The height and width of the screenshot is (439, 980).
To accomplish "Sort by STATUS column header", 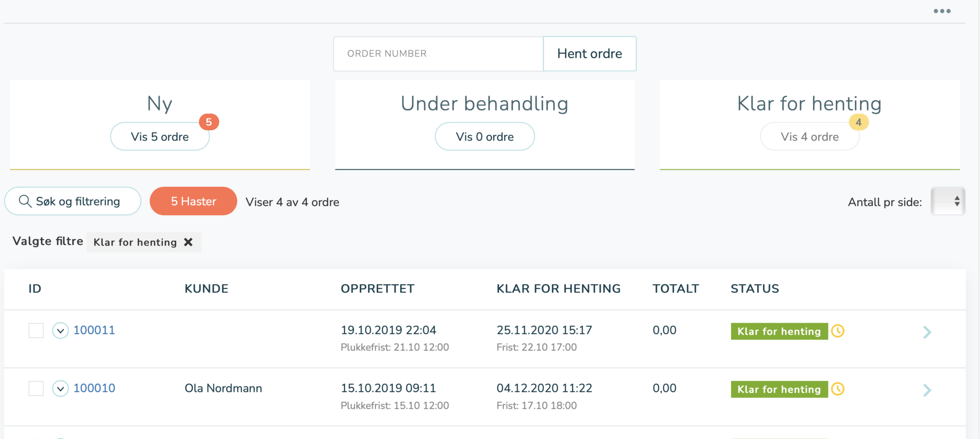I will pyautogui.click(x=755, y=289).
